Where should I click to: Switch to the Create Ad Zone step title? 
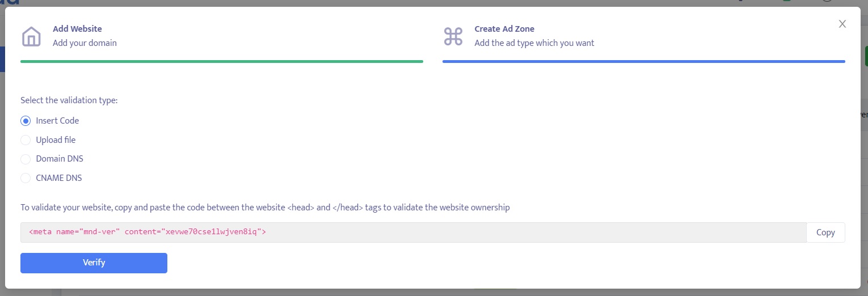504,29
